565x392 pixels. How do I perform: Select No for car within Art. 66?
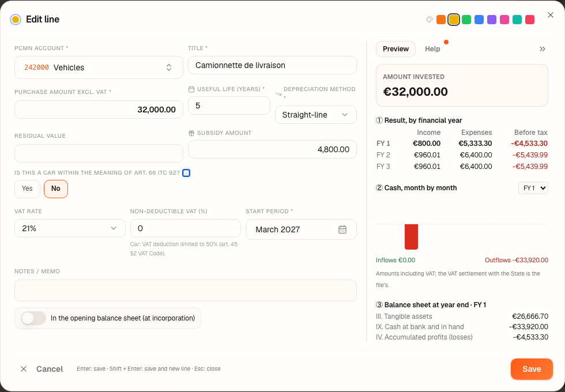tap(56, 189)
